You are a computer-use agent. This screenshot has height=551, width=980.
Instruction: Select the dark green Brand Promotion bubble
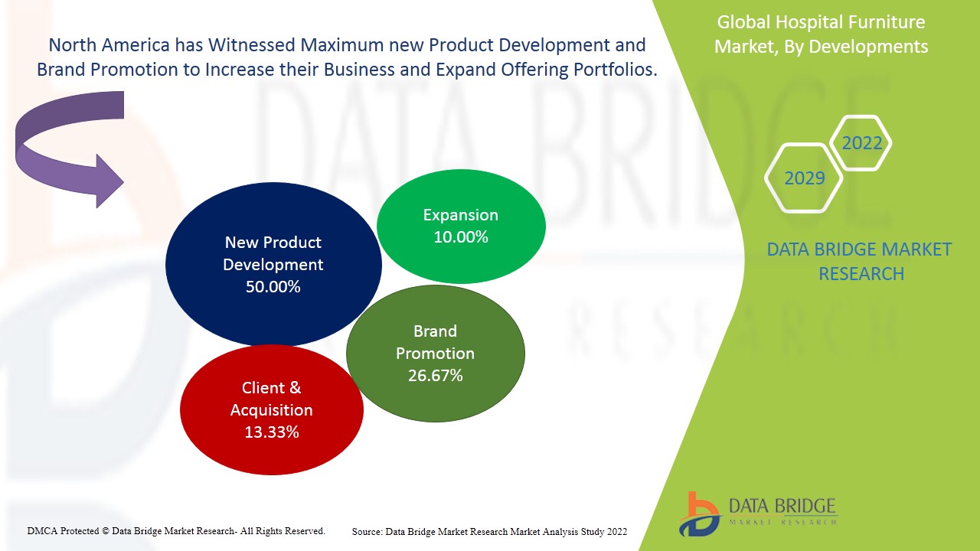(435, 353)
